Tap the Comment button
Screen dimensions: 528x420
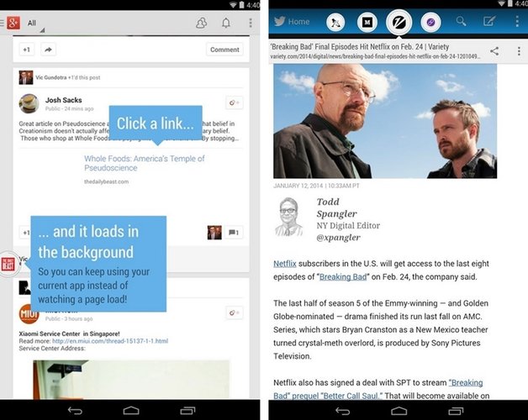click(x=224, y=50)
